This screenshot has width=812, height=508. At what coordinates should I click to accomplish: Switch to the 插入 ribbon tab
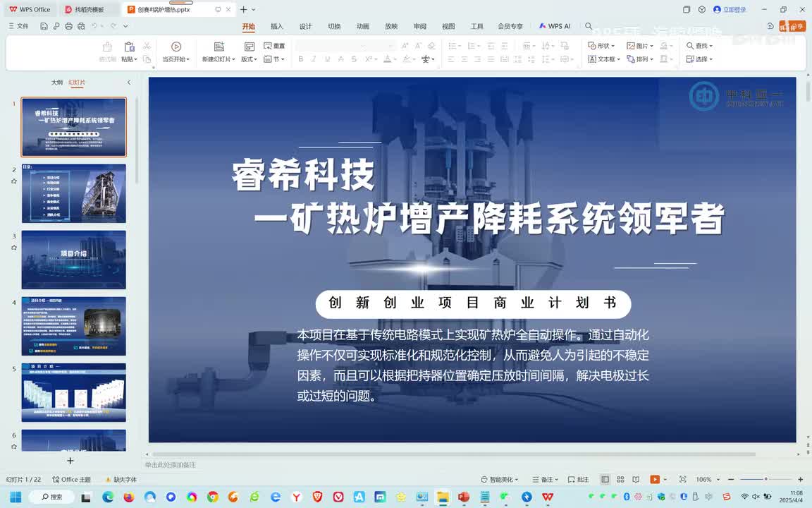point(277,26)
